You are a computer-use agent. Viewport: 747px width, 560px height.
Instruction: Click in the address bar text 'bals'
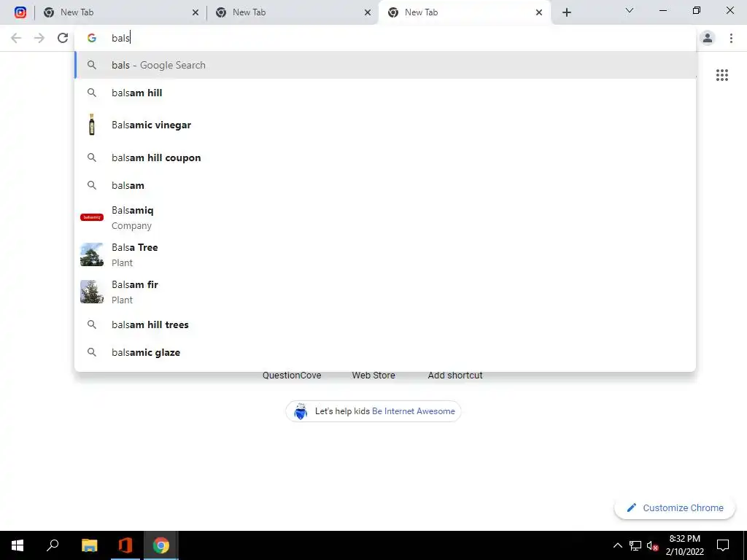(x=120, y=38)
